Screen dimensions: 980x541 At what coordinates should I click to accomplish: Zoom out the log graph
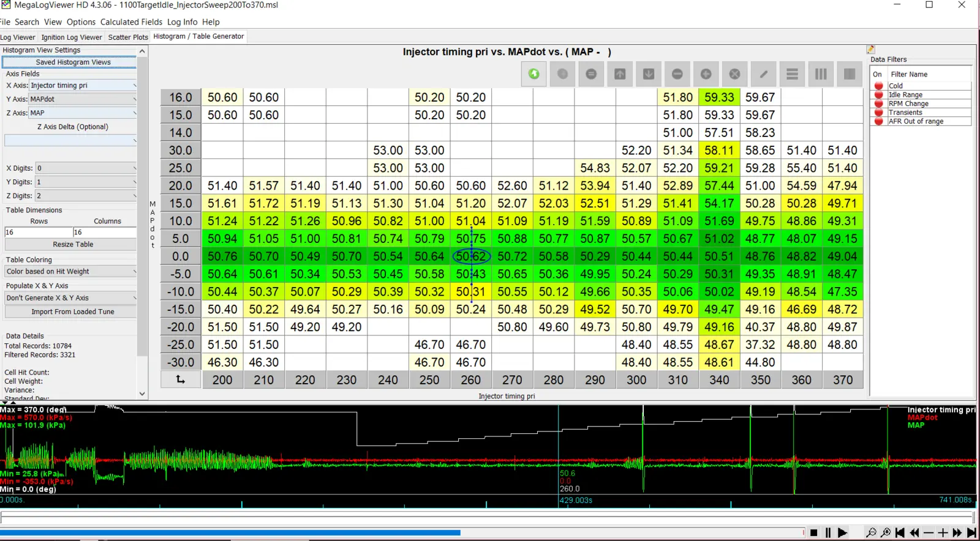click(871, 533)
